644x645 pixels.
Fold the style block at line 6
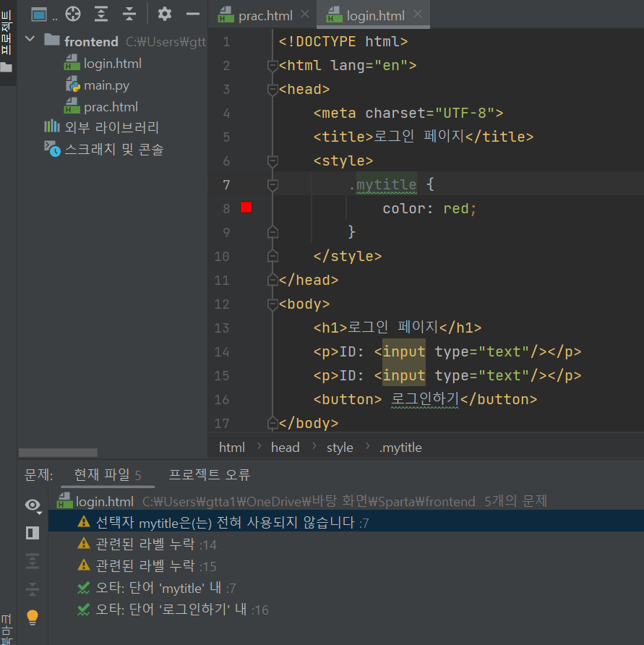pyautogui.click(x=272, y=161)
